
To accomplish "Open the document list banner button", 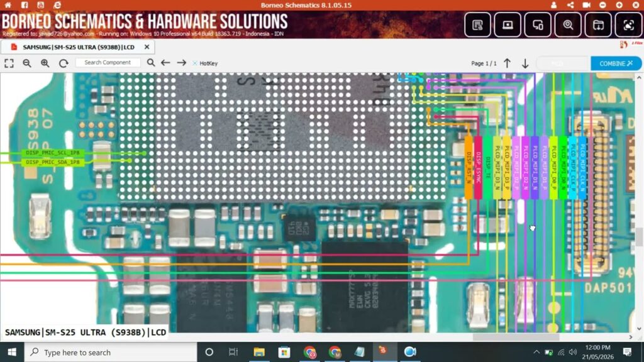I will pos(477,25).
